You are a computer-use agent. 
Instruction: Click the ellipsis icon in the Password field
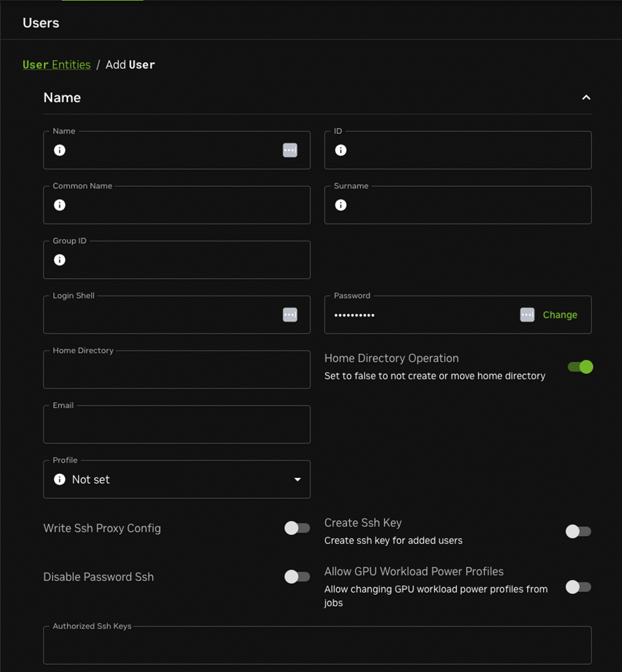(x=527, y=315)
